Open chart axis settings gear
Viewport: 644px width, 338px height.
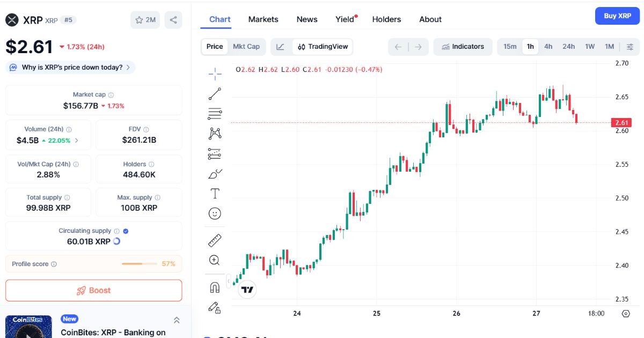pos(626,314)
